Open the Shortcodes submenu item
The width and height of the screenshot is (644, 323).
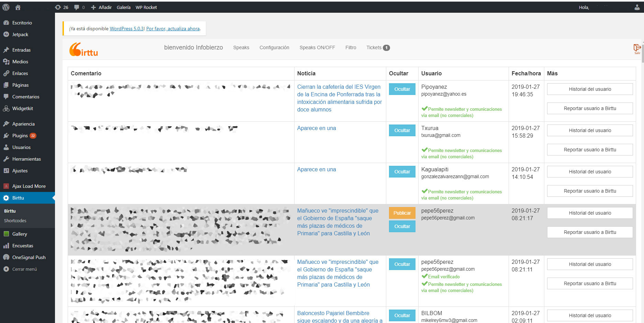15,220
